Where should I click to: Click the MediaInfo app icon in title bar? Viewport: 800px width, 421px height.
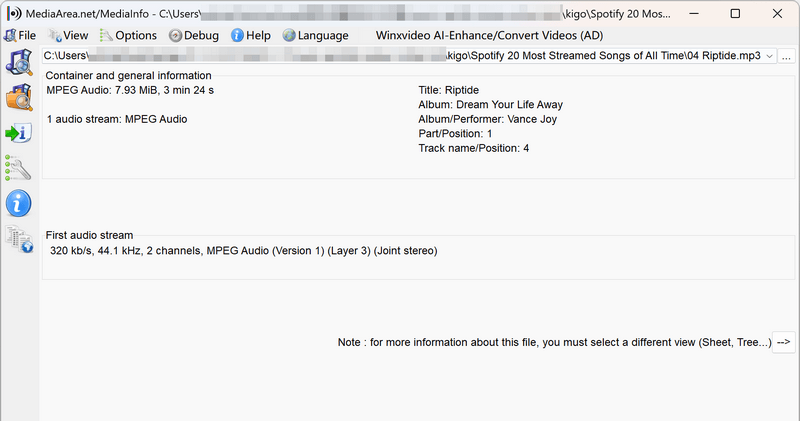point(14,14)
